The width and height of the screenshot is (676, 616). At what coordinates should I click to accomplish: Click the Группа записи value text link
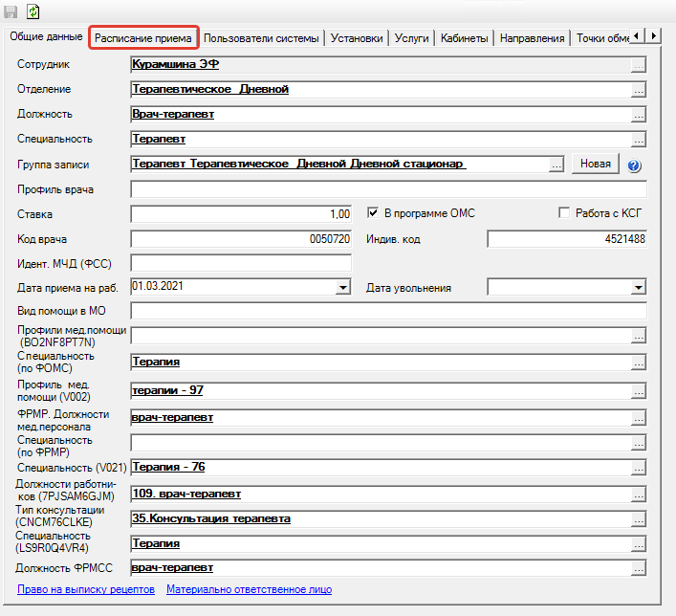(298, 164)
